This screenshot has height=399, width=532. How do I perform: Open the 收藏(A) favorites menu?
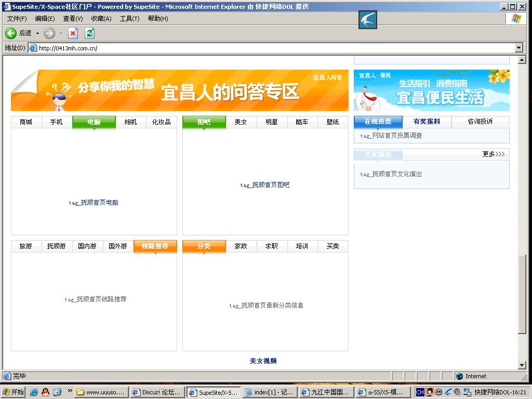coord(101,18)
